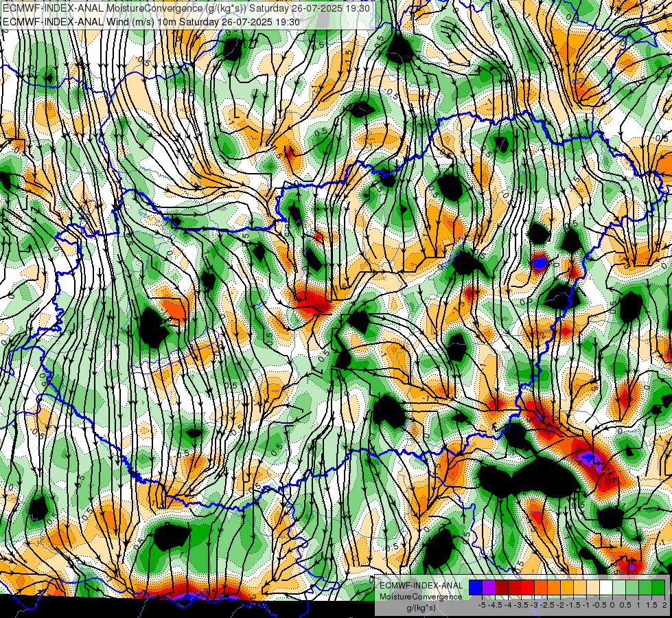Click the '-5' legend scale value
This screenshot has height=618, width=672.
coord(482,605)
